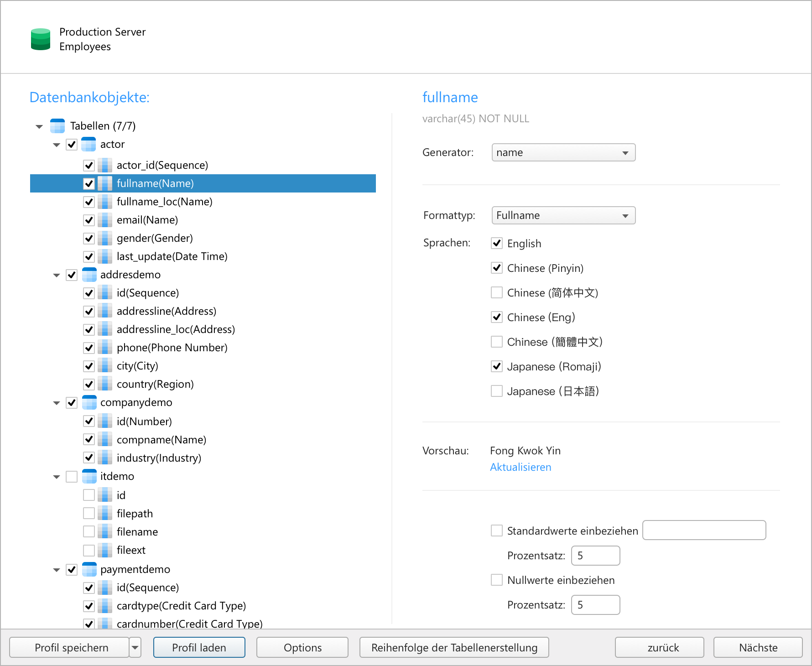812x666 pixels.
Task: Click column icon beside email(Name)
Action: (105, 220)
